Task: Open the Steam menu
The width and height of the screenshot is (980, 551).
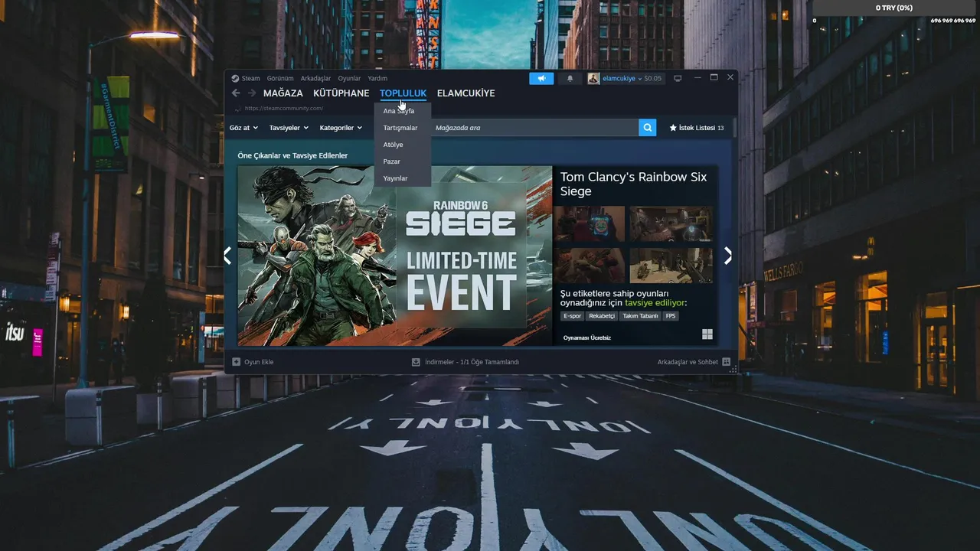Action: pos(246,78)
